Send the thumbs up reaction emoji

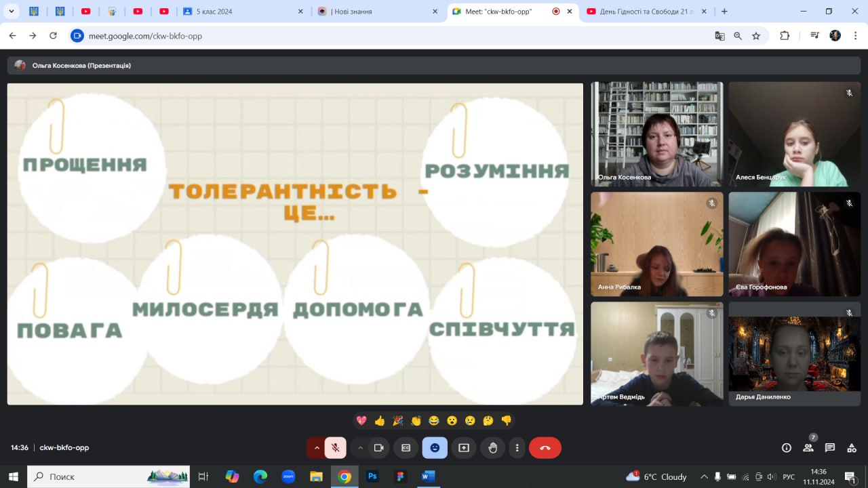pyautogui.click(x=380, y=421)
